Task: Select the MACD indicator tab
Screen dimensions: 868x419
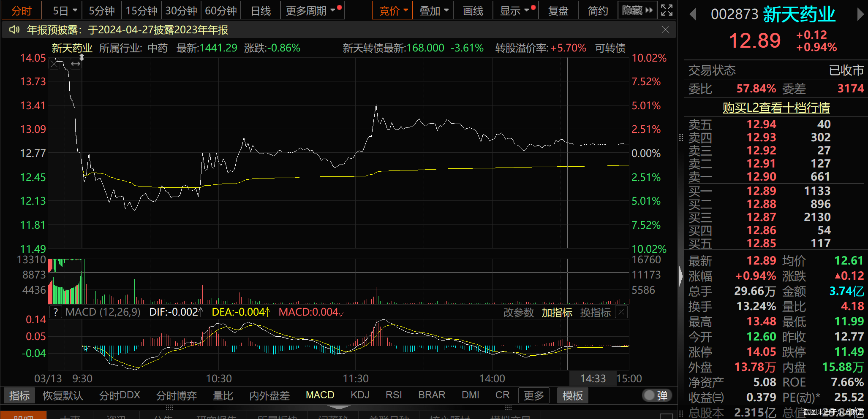Action: (x=320, y=395)
